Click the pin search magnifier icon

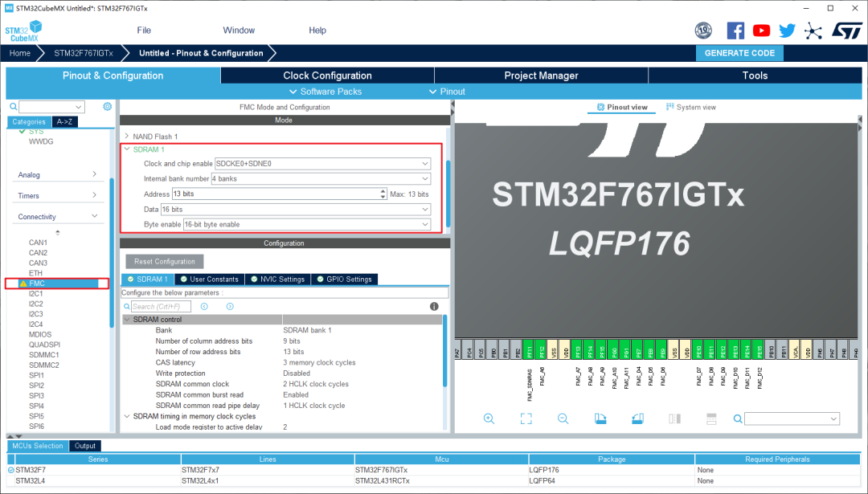click(x=738, y=418)
